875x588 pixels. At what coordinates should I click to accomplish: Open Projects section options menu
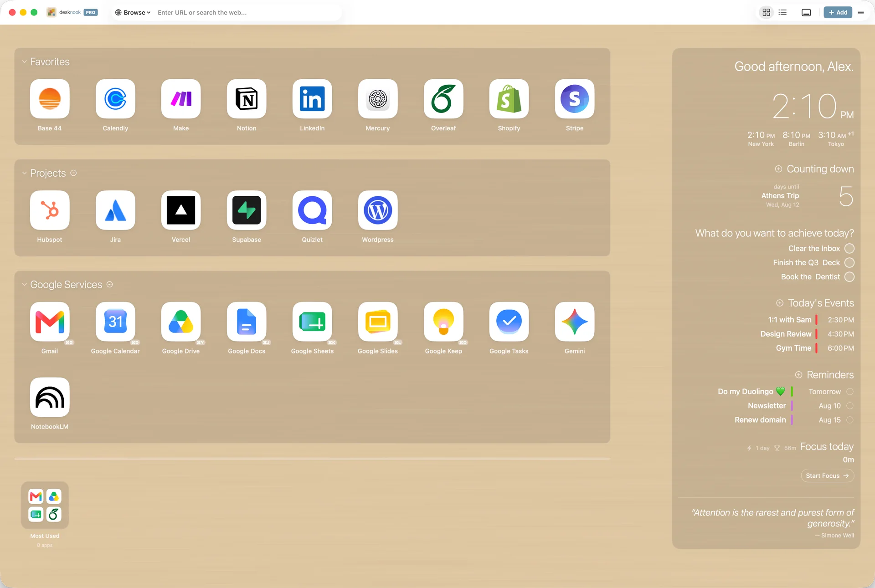73,173
